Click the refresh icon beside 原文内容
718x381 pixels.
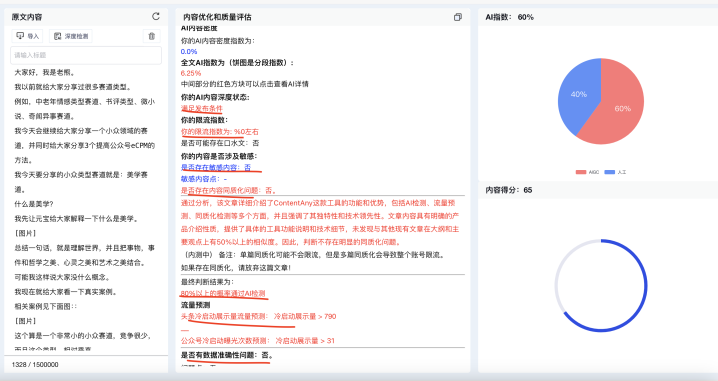(156, 16)
